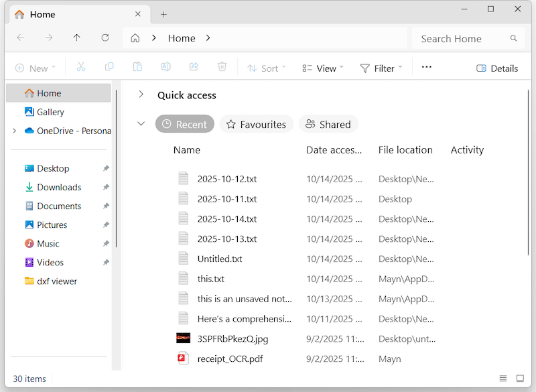The image size is (536, 392).
Task: Navigate up using the parent folder arrow
Action: point(77,38)
